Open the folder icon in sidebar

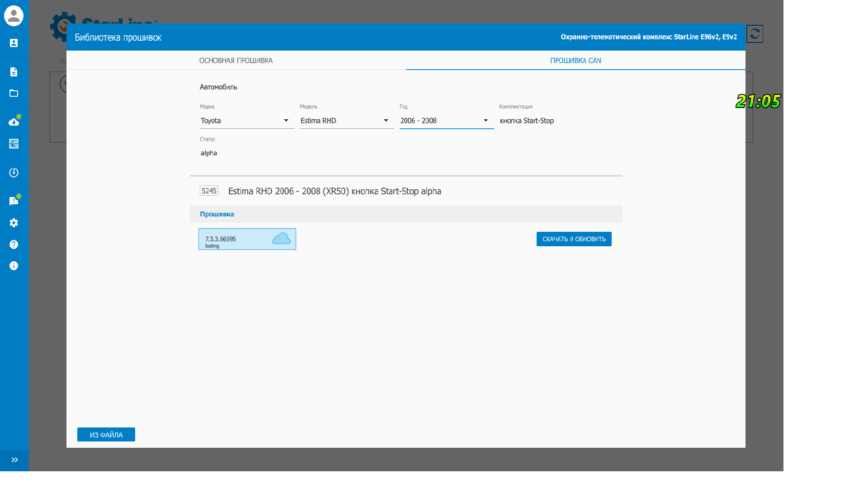(14, 93)
